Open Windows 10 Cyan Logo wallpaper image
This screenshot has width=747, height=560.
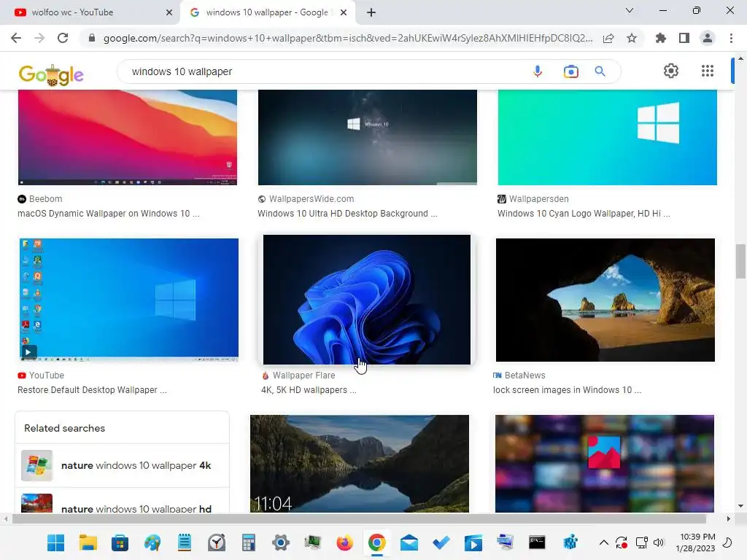pyautogui.click(x=608, y=137)
